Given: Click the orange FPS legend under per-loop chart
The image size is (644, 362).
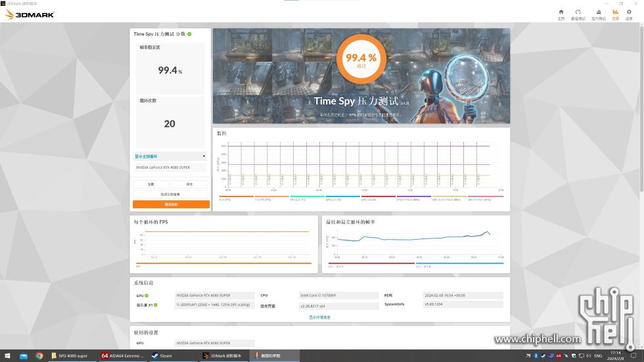Looking at the screenshot, I should click(x=224, y=264).
